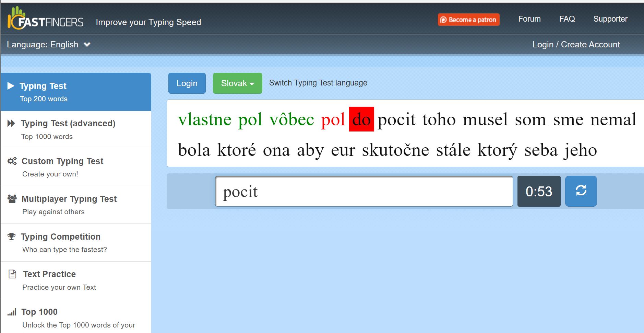The width and height of the screenshot is (644, 333).
Task: Click the highlighted red word do
Action: click(361, 119)
